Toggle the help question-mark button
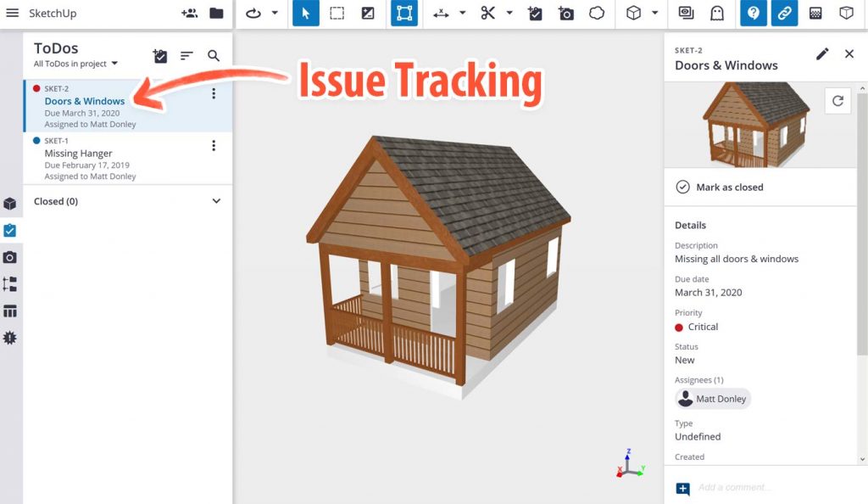The height and width of the screenshot is (504, 868). (x=754, y=14)
